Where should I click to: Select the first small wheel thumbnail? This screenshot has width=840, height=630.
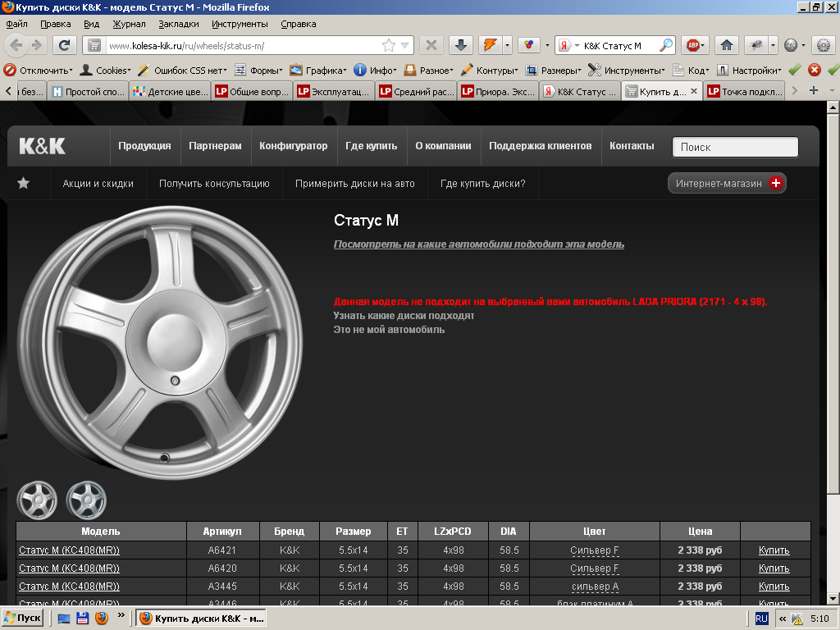coord(37,500)
